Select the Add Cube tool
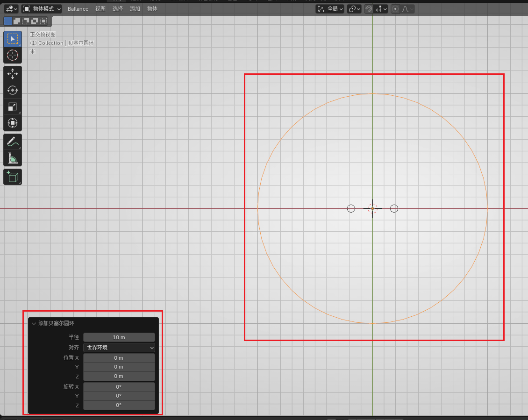This screenshot has height=420, width=528. 13,177
